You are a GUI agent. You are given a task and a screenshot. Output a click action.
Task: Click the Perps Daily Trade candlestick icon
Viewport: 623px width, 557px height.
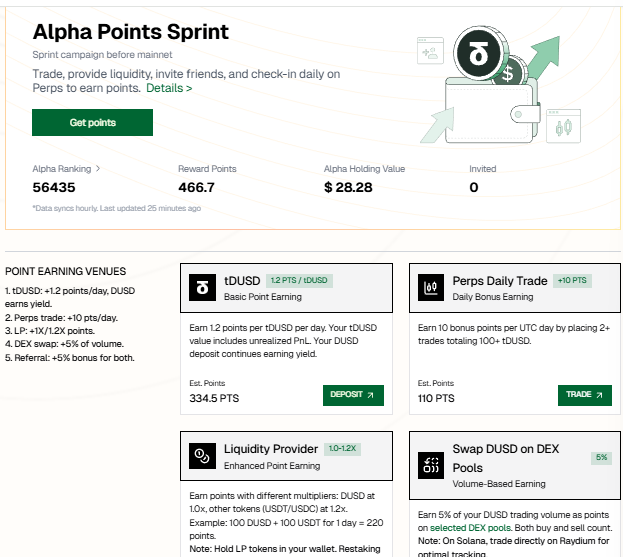[x=431, y=287]
